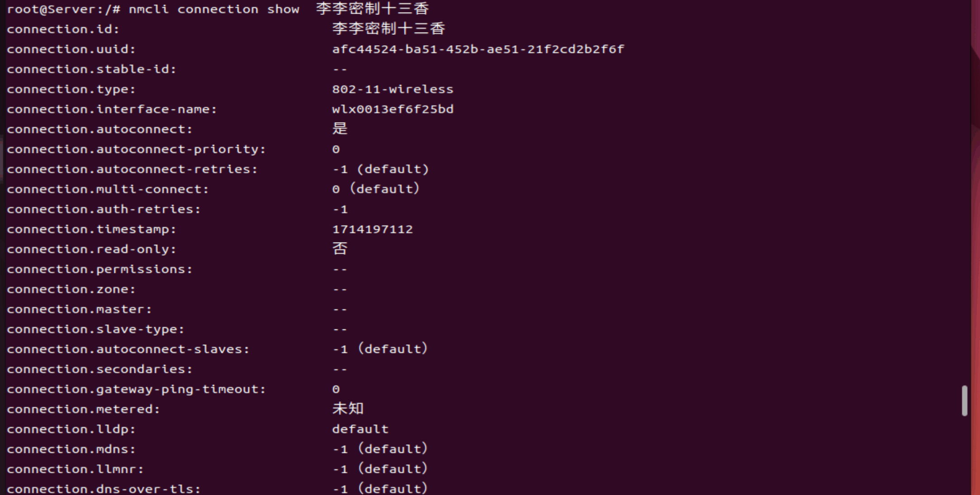
Task: Click the connection.timestamp value 1714197112
Action: coord(372,229)
